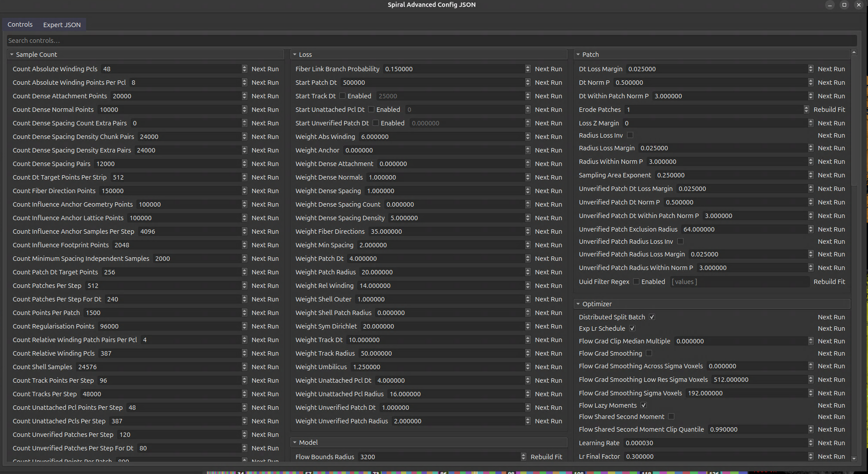
Task: Enable the Start Unattached Pcl Dt checkbox
Action: 371,109
